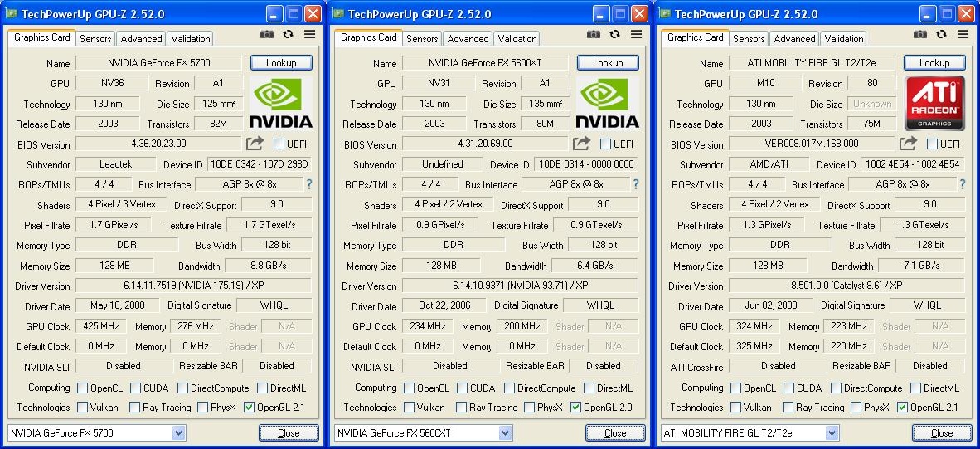Click the BIOS export share icon in FX 5700 window
Image resolution: width=980 pixels, height=449 pixels.
point(255,144)
